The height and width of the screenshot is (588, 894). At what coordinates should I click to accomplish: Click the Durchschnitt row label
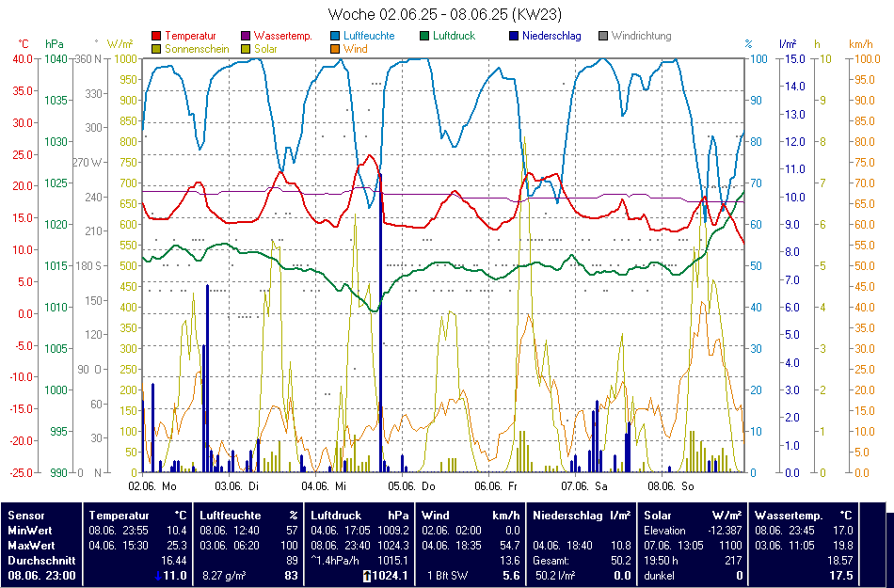tap(41, 561)
